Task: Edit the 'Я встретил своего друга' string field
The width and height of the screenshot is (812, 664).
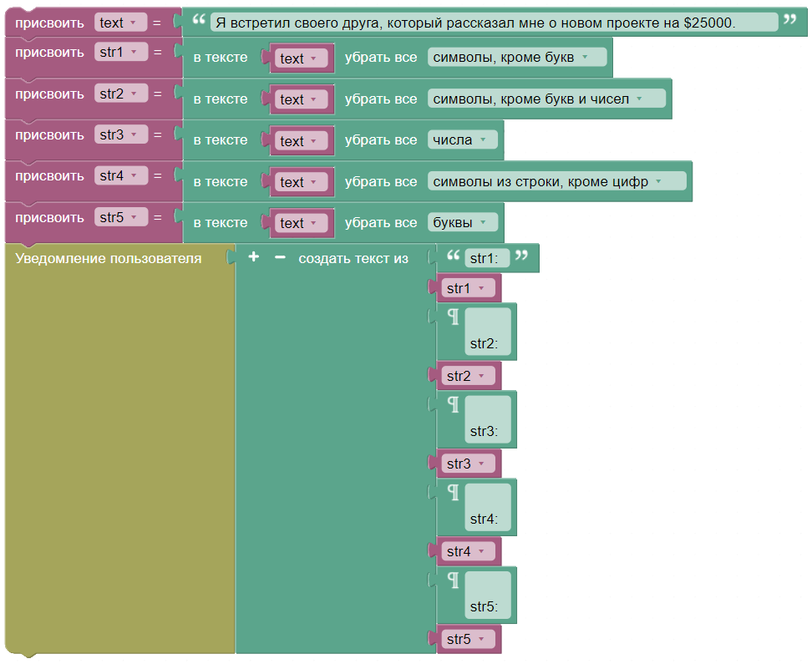Action: click(494, 23)
